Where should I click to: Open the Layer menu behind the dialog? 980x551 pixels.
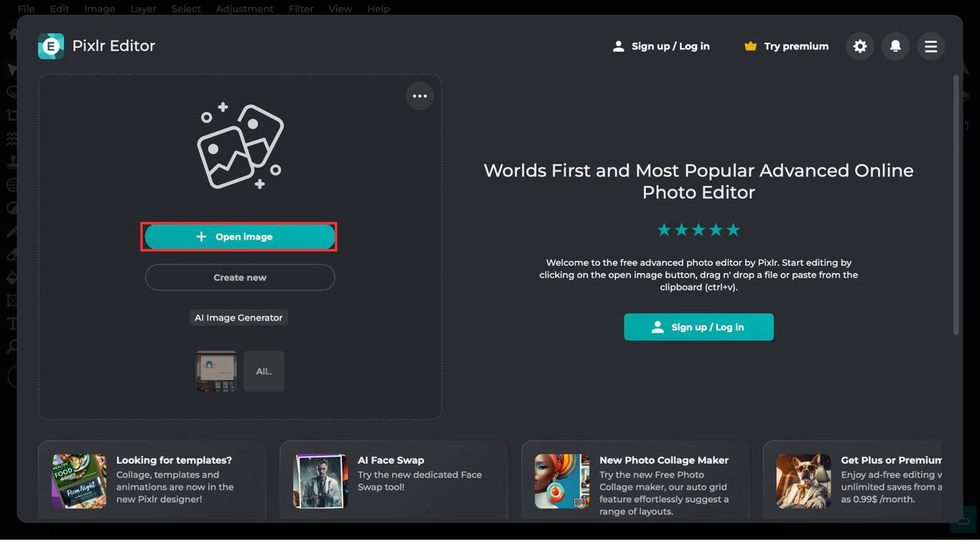(143, 8)
